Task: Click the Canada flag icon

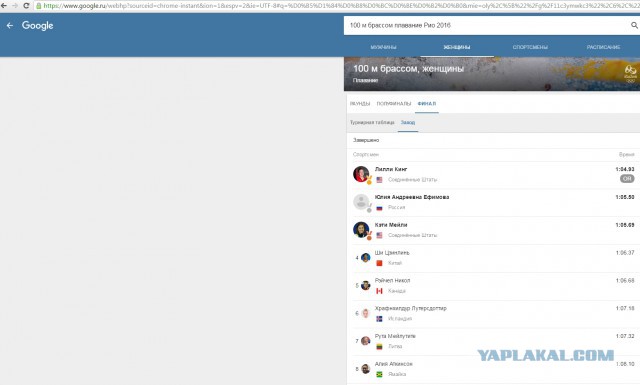Action: pyautogui.click(x=379, y=291)
